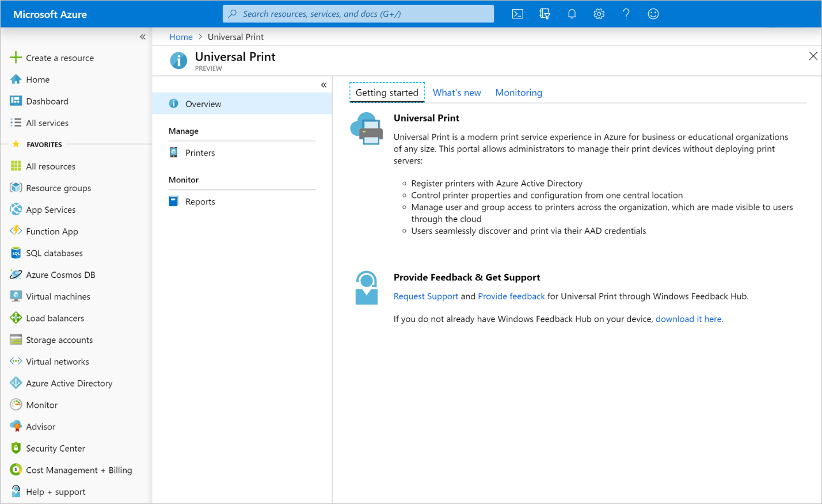822x504 pixels.
Task: Click the Dashboard icon in sidebar
Action: tap(16, 101)
